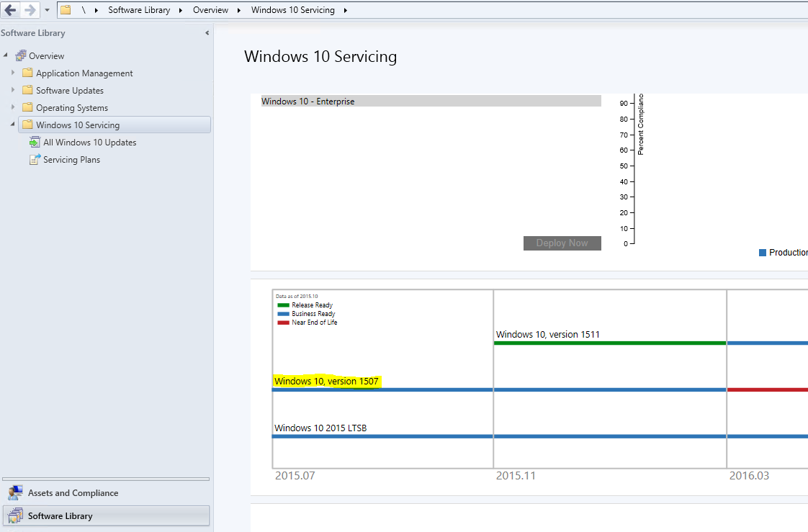Screen dimensions: 808x532
Task: Collapse the Windows 10 Servicing node
Action: (13, 124)
